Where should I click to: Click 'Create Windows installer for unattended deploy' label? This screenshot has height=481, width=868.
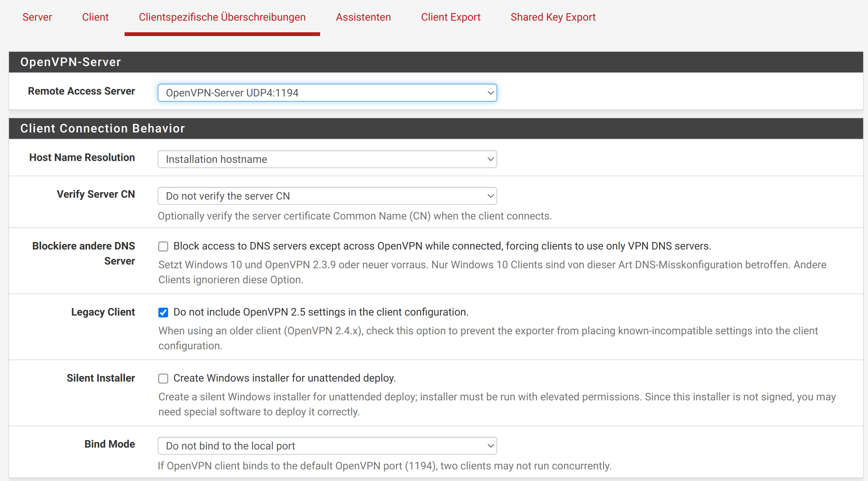pyautogui.click(x=284, y=378)
